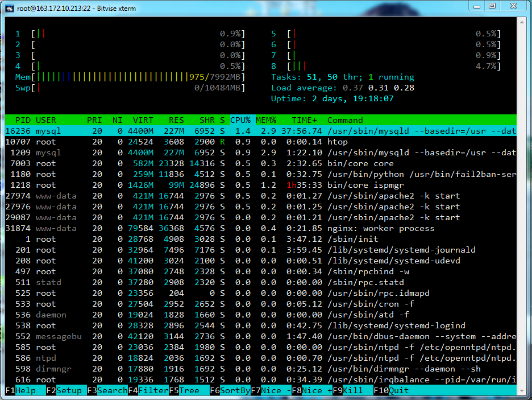The height and width of the screenshot is (400, 532).
Task: Open F2 Setup in the htop footer
Action: click(66, 390)
